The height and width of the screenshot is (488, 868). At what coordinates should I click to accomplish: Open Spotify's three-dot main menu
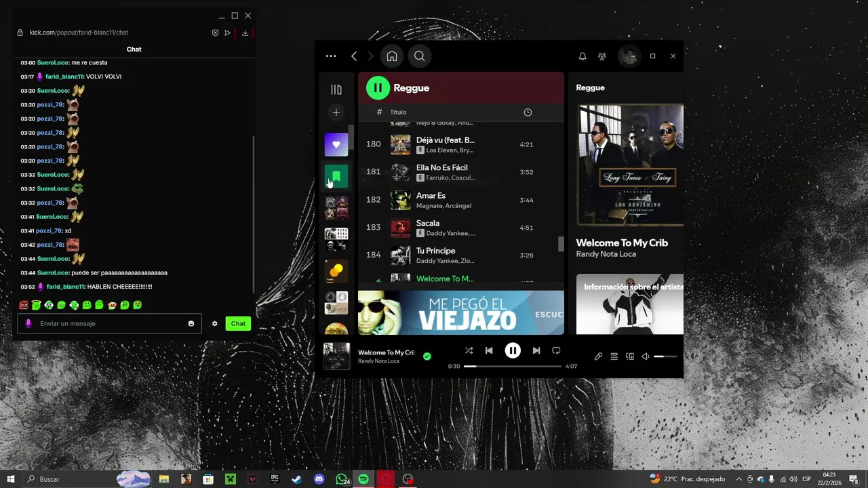pyautogui.click(x=331, y=56)
